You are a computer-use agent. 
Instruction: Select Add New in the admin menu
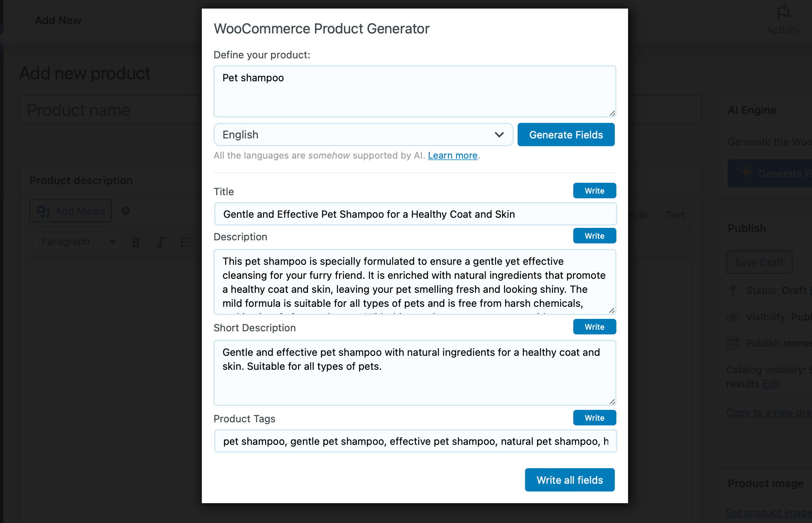tap(58, 20)
